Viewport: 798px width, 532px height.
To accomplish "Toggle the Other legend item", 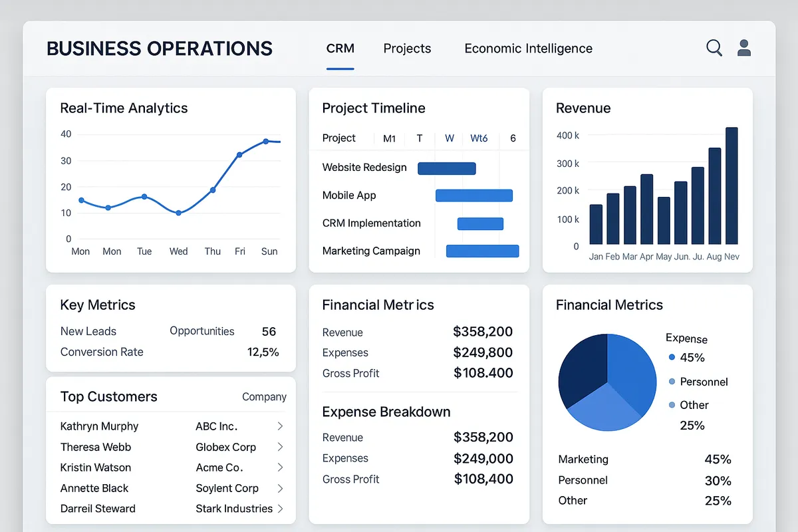I will click(x=694, y=405).
